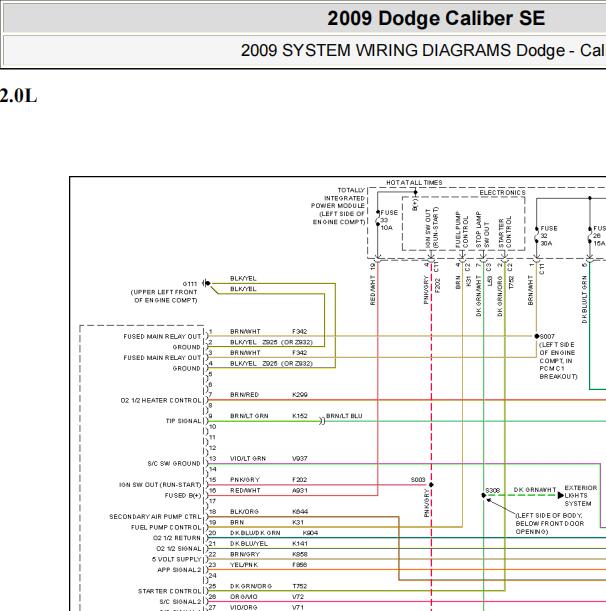The width and height of the screenshot is (606, 611).
Task: Click wire color 'BRN/RED' on pin 7
Action: pos(244,395)
